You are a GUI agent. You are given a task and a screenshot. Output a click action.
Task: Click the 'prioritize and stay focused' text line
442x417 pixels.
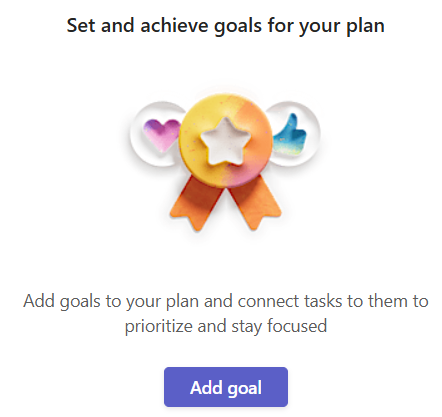tap(226, 326)
